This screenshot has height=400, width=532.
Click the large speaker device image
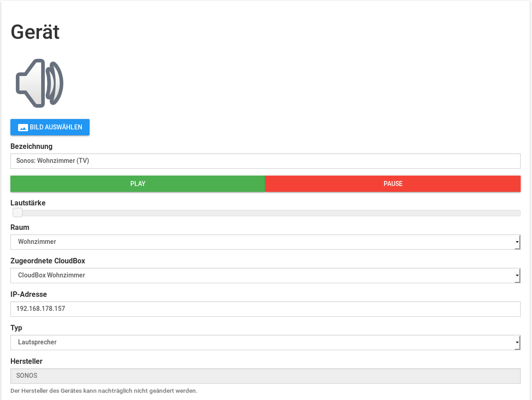[x=39, y=83]
